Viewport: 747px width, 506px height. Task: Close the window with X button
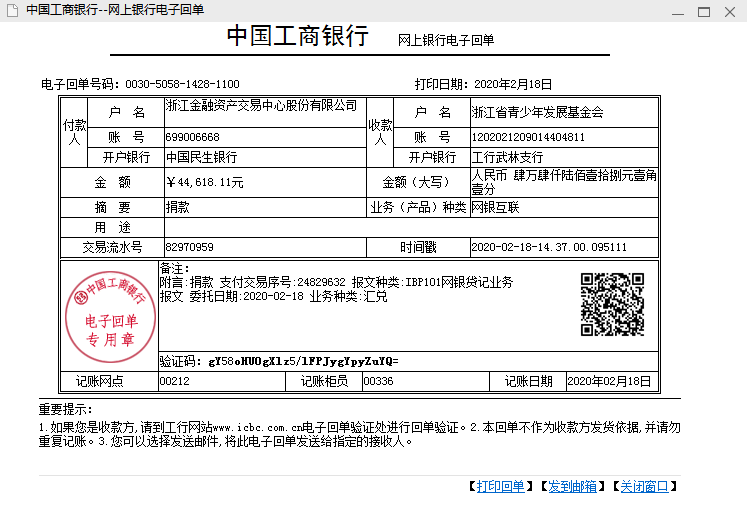[x=730, y=12]
